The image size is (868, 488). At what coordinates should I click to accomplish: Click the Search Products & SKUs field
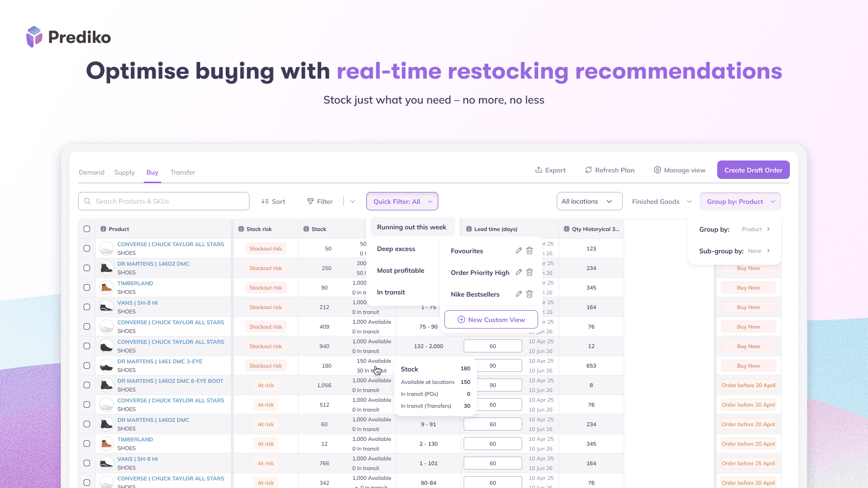164,201
